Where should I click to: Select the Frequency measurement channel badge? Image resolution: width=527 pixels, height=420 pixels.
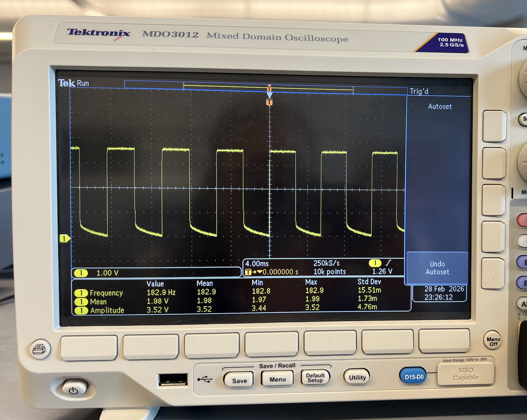[x=81, y=293]
